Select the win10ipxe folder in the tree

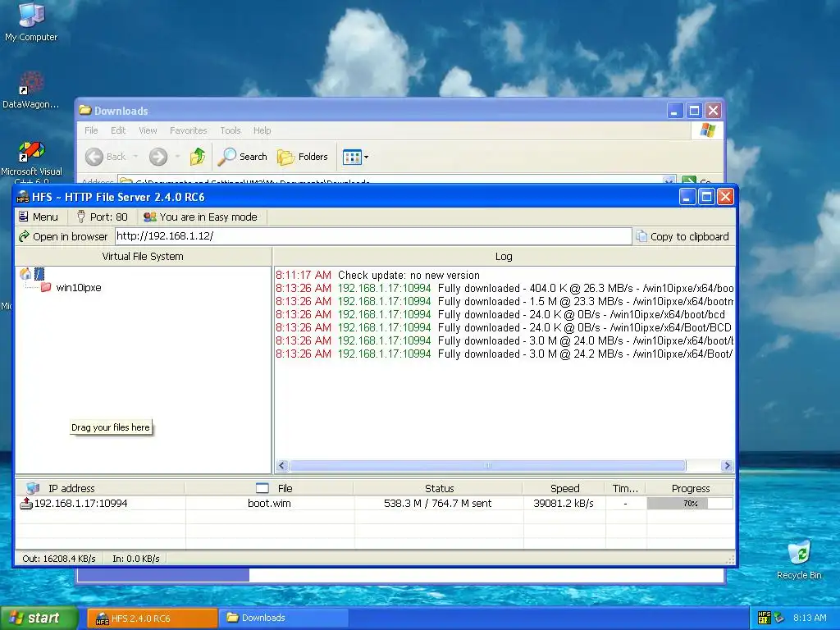pyautogui.click(x=78, y=288)
